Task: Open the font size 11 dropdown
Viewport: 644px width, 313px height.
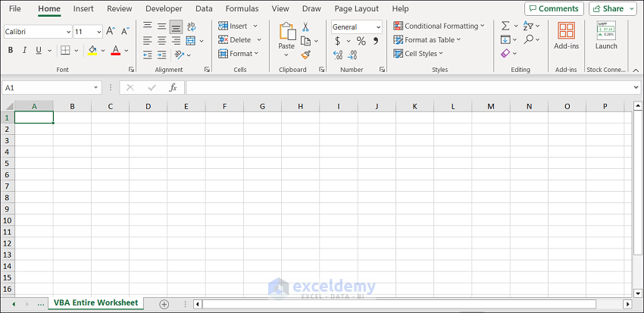Action: [x=99, y=32]
